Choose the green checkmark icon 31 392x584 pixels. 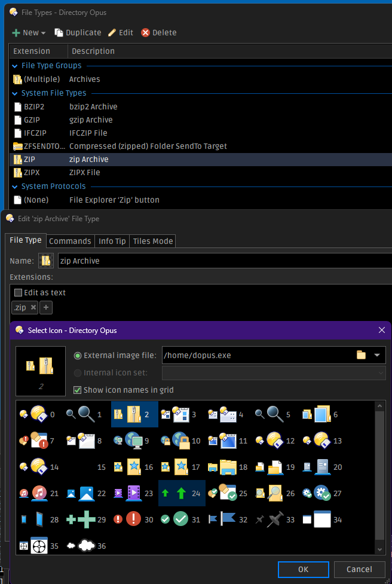pyautogui.click(x=181, y=519)
